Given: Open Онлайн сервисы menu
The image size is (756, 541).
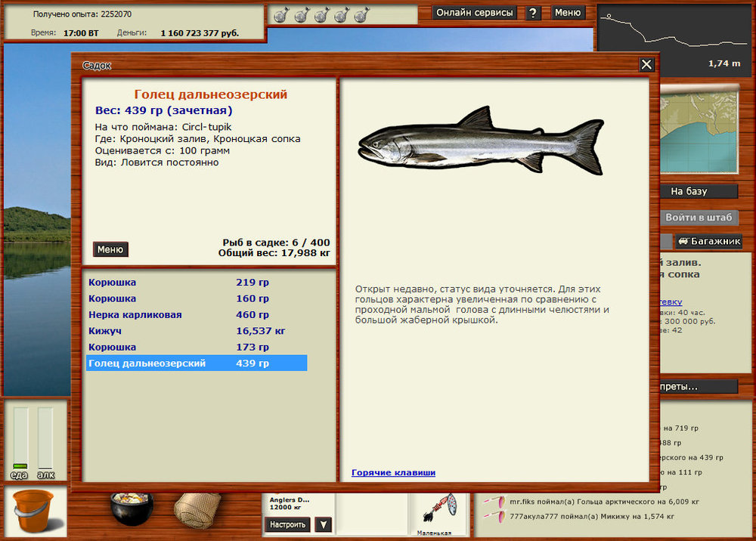Looking at the screenshot, I should click(x=476, y=13).
